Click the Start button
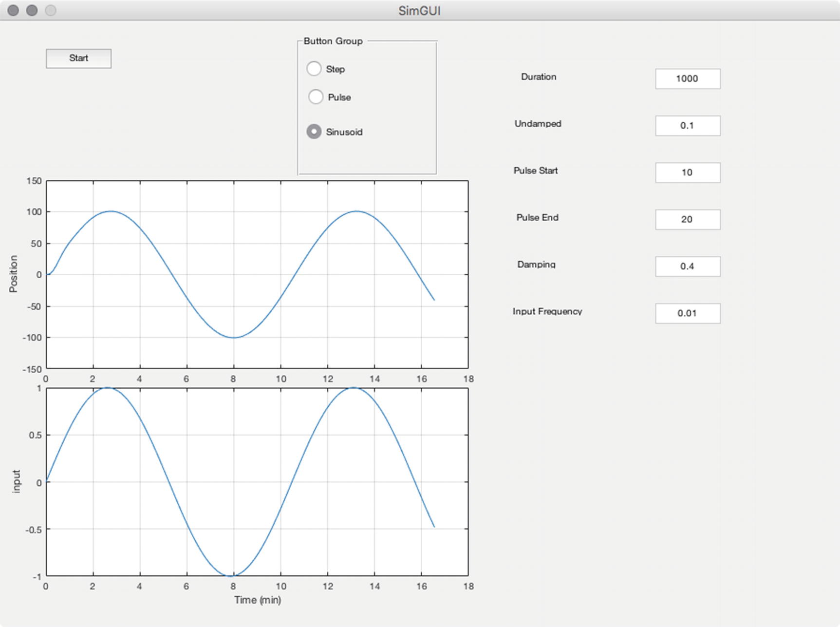Screen dimensions: 840x627 tap(78, 58)
